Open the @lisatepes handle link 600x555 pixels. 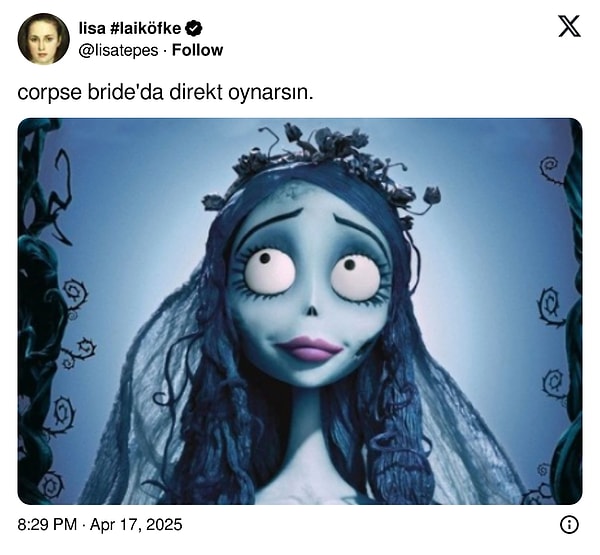[x=118, y=51]
